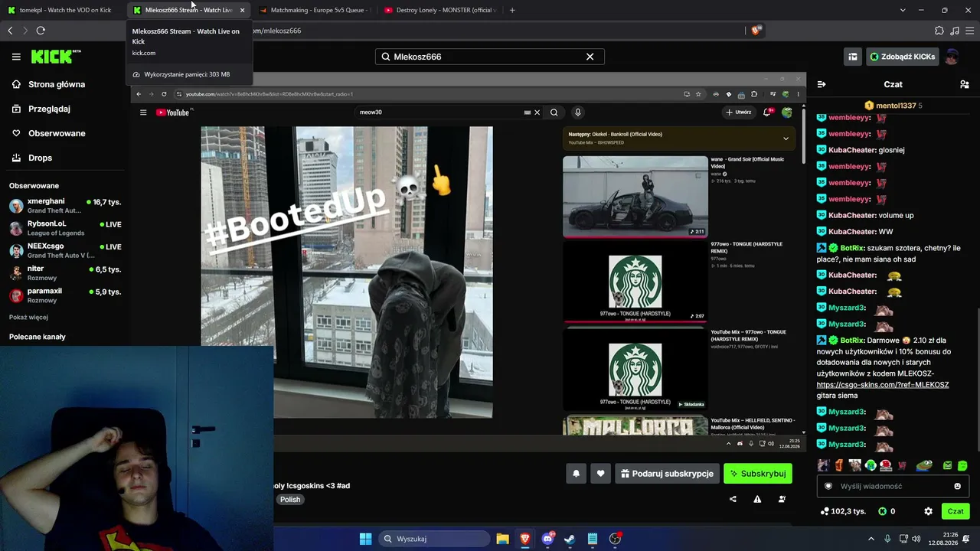
Task: Reload the current page
Action: [x=41, y=31]
